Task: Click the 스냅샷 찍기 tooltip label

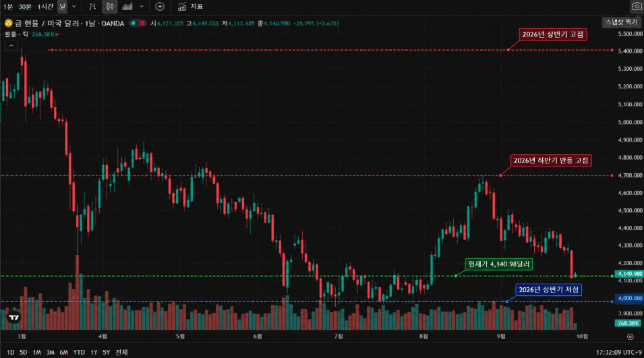Action: pos(621,22)
